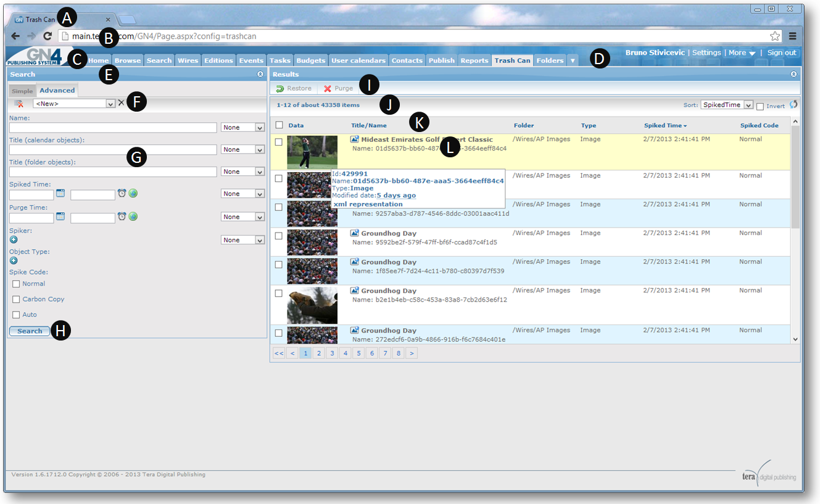This screenshot has height=504, width=820.
Task: Check the Invert sort checkbox
Action: pyautogui.click(x=760, y=105)
